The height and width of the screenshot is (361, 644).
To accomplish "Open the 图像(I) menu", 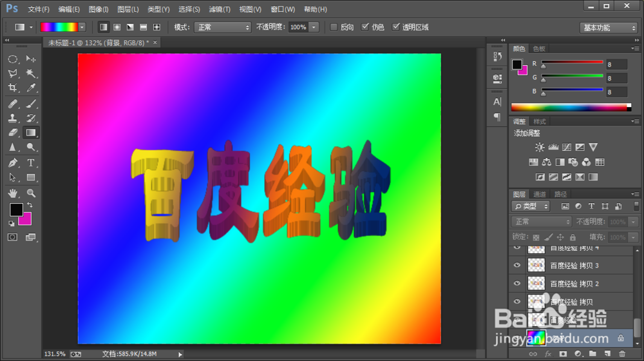I will click(x=99, y=9).
